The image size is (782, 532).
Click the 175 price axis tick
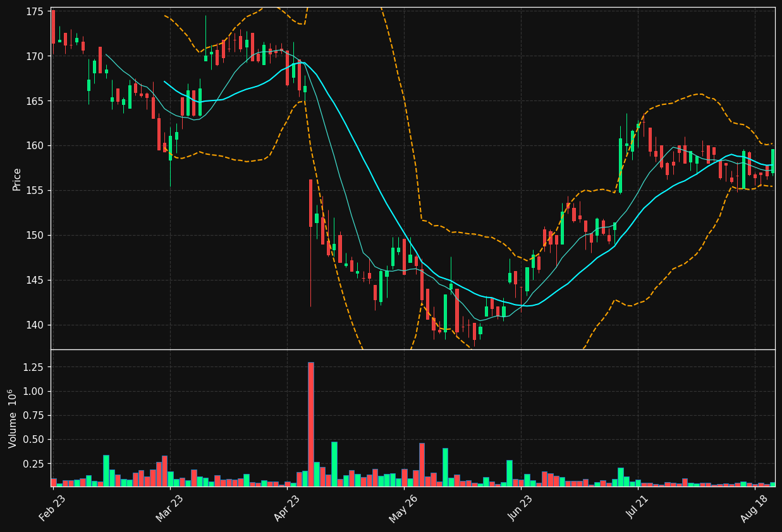pos(35,11)
